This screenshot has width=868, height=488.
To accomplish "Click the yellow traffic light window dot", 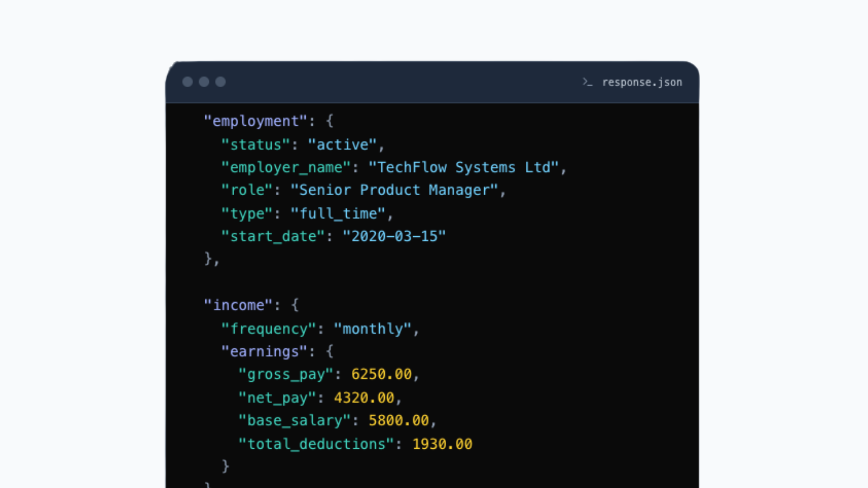I will pyautogui.click(x=204, y=82).
